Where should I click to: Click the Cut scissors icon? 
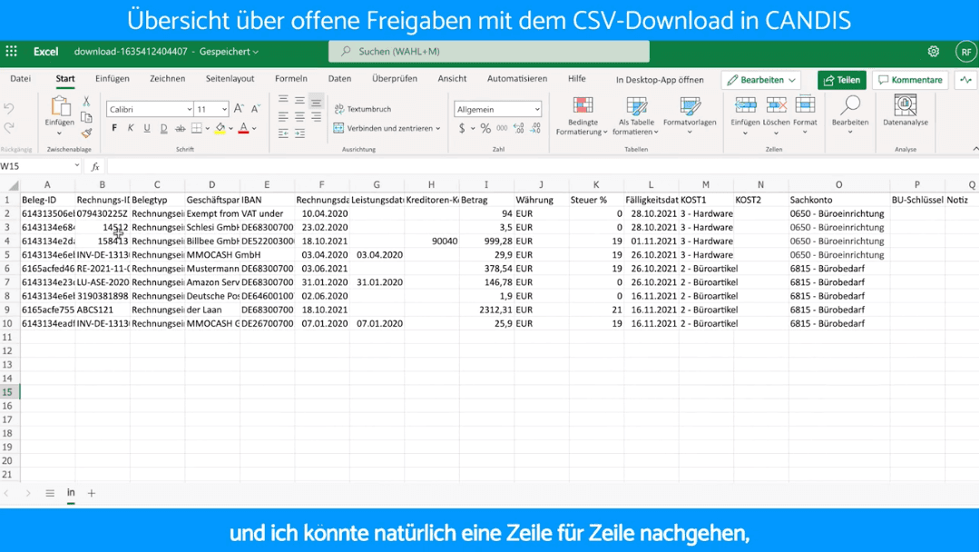[86, 102]
